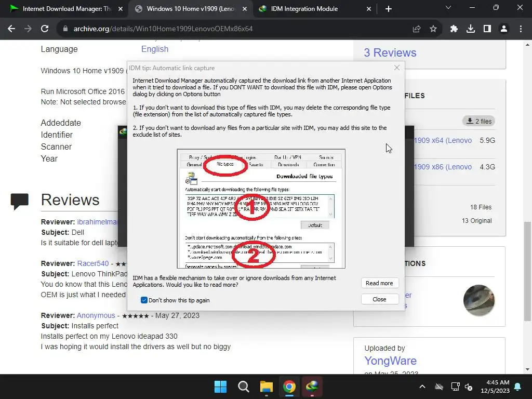Viewport: 532px width, 399px height.
Task: Open the notification bell icon
Action: (x=518, y=387)
